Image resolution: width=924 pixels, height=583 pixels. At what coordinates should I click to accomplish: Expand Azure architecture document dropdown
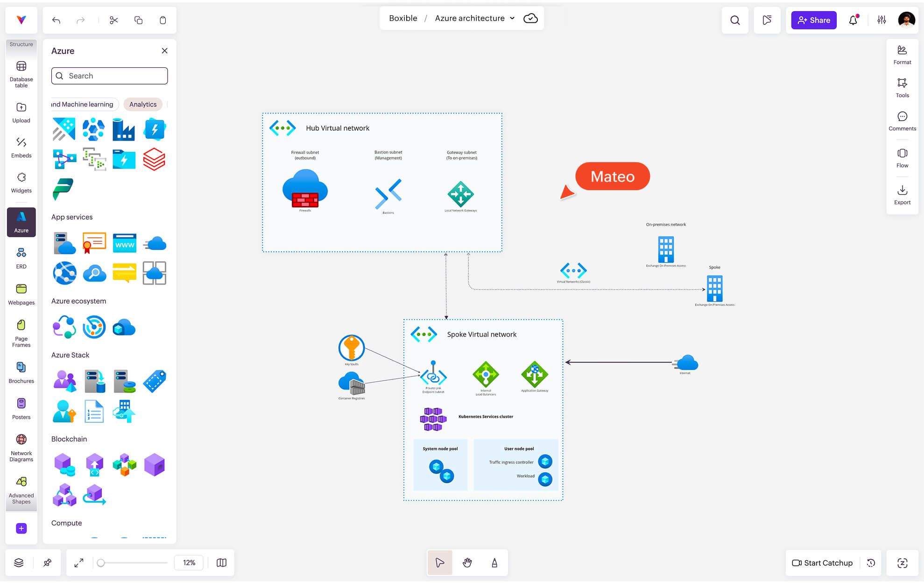click(x=512, y=18)
